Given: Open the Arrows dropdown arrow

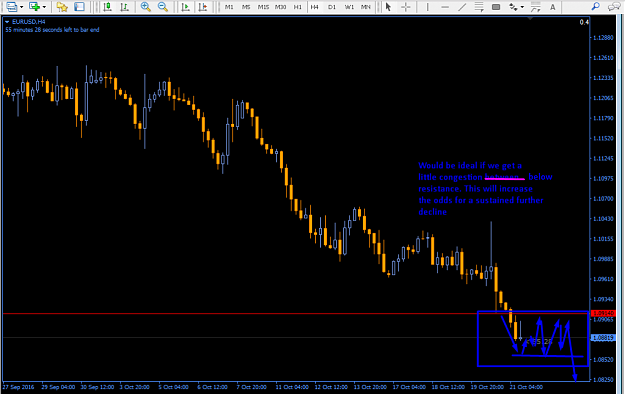Looking at the screenshot, I should (522, 7).
